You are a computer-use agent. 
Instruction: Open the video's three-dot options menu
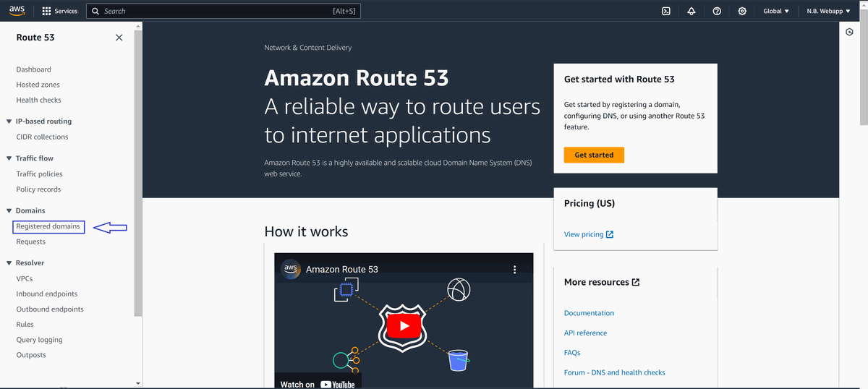[515, 269]
